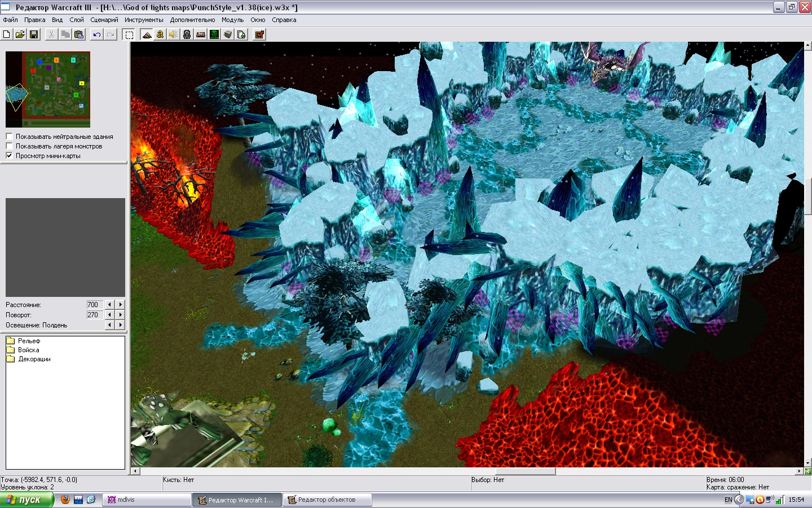Increase Поворот with the right arrow
The image size is (812, 508).
coord(120,315)
